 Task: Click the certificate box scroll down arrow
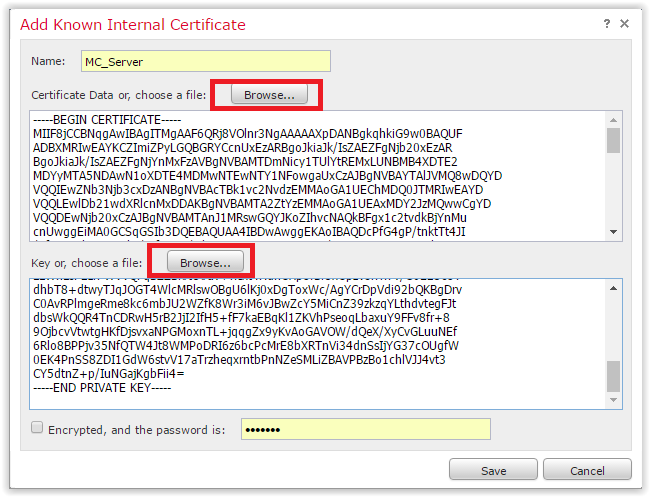tap(613, 232)
